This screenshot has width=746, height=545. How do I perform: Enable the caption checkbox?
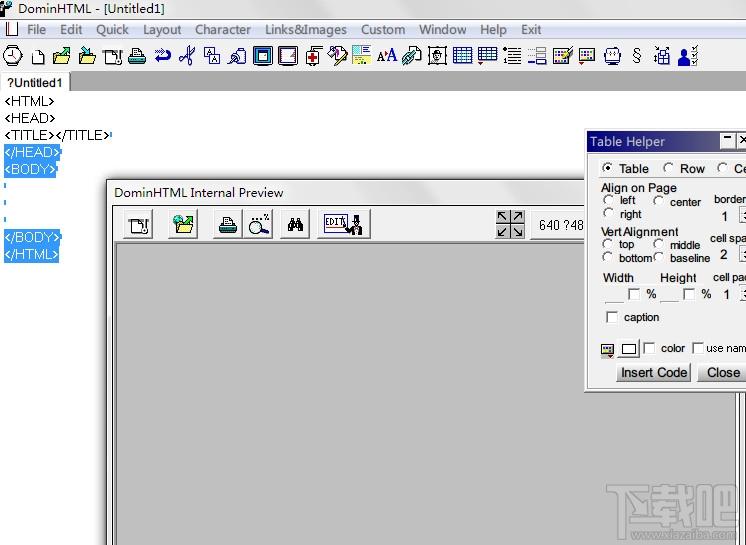[x=612, y=317]
